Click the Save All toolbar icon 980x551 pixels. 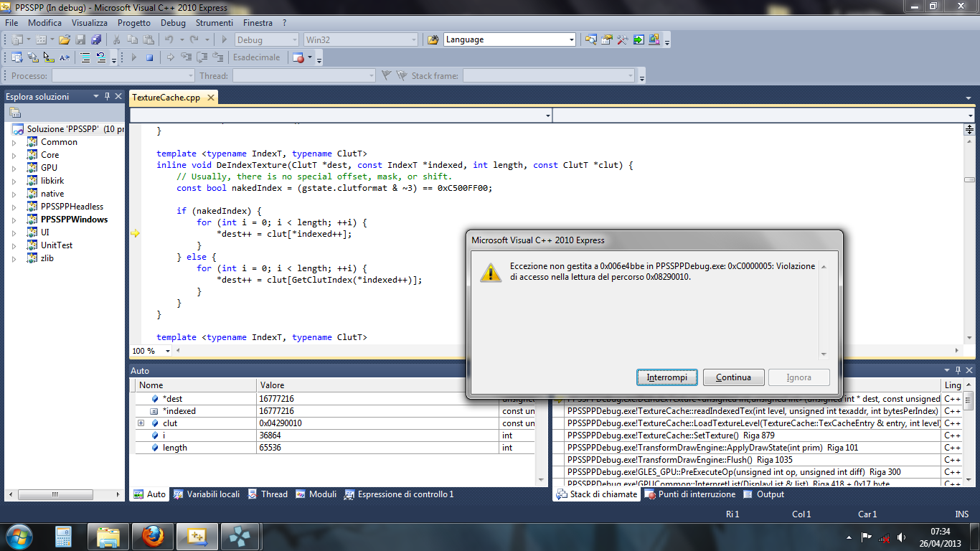pos(95,39)
